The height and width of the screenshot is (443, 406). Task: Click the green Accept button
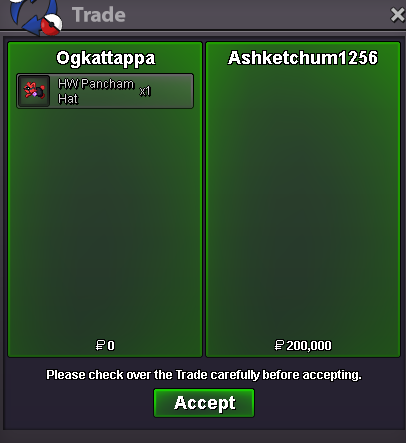pyautogui.click(x=204, y=403)
